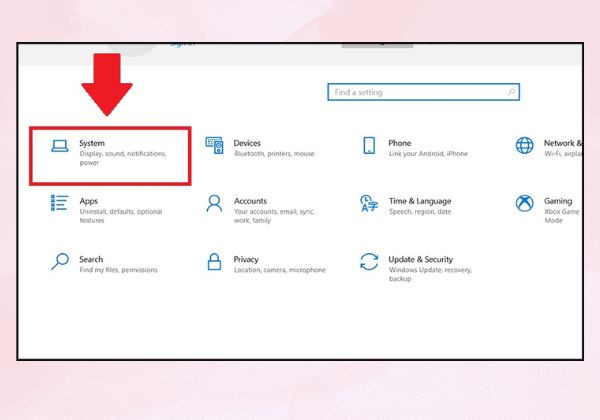Click magnifier icon inside Find a setting box
The image size is (600, 420).
pyautogui.click(x=511, y=92)
